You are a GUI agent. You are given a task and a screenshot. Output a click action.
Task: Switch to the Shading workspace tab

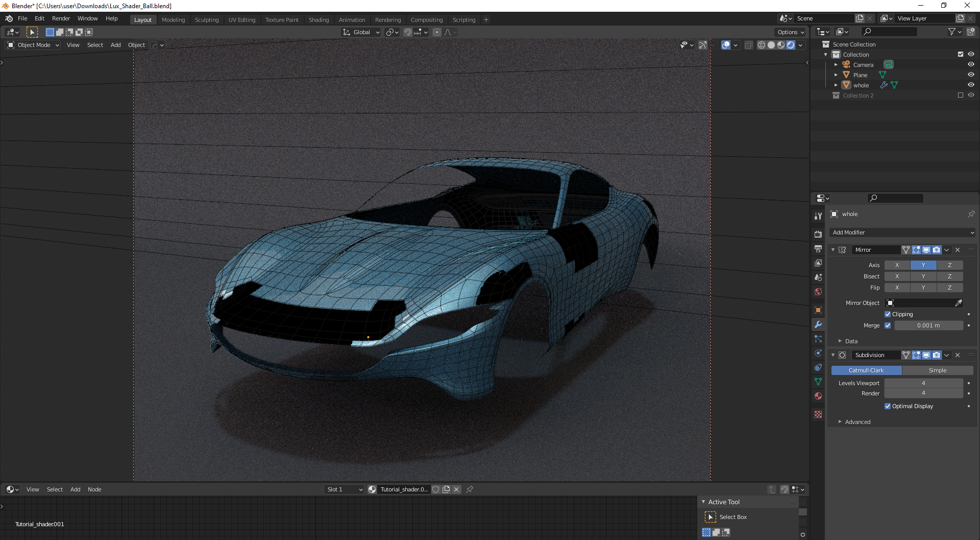tap(318, 20)
